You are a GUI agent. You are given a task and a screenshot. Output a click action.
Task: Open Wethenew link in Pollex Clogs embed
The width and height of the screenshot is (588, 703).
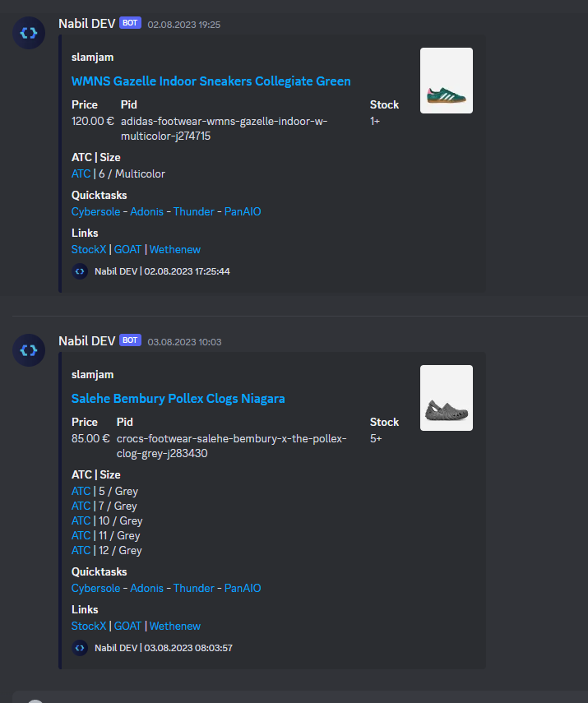175,627
